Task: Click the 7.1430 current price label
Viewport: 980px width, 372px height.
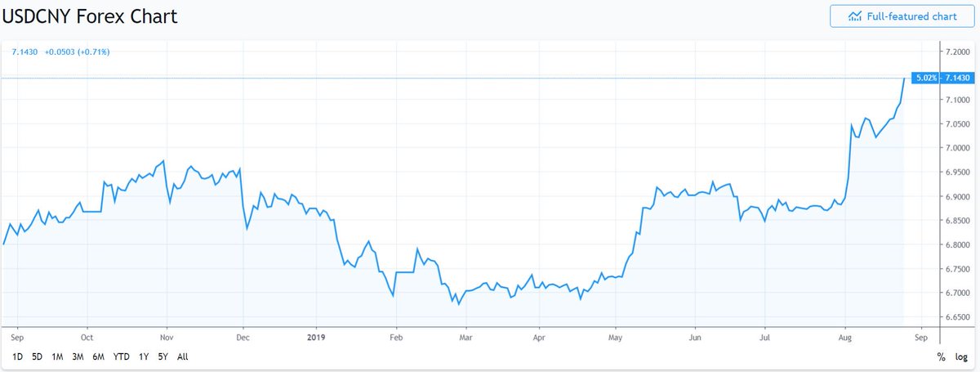Action: (x=955, y=78)
